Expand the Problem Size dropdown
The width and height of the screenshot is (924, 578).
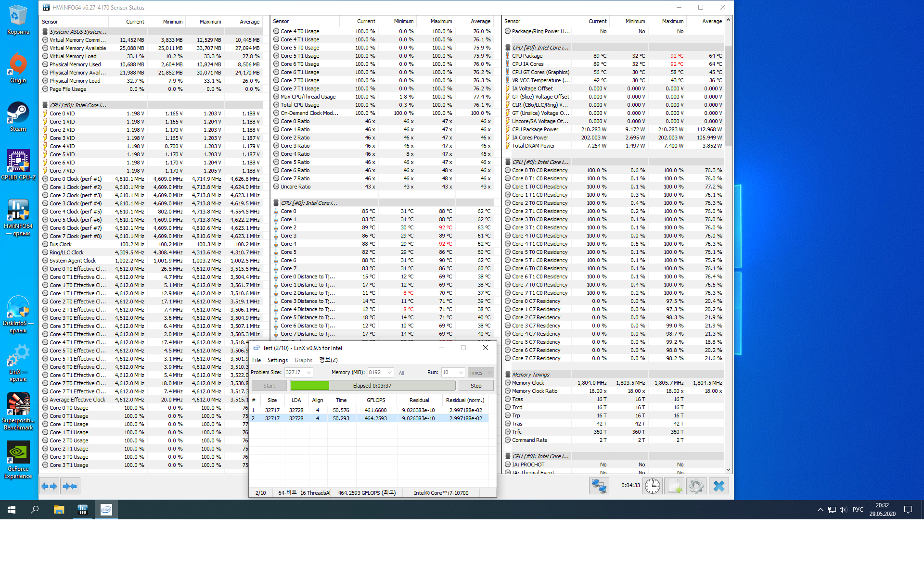[308, 373]
